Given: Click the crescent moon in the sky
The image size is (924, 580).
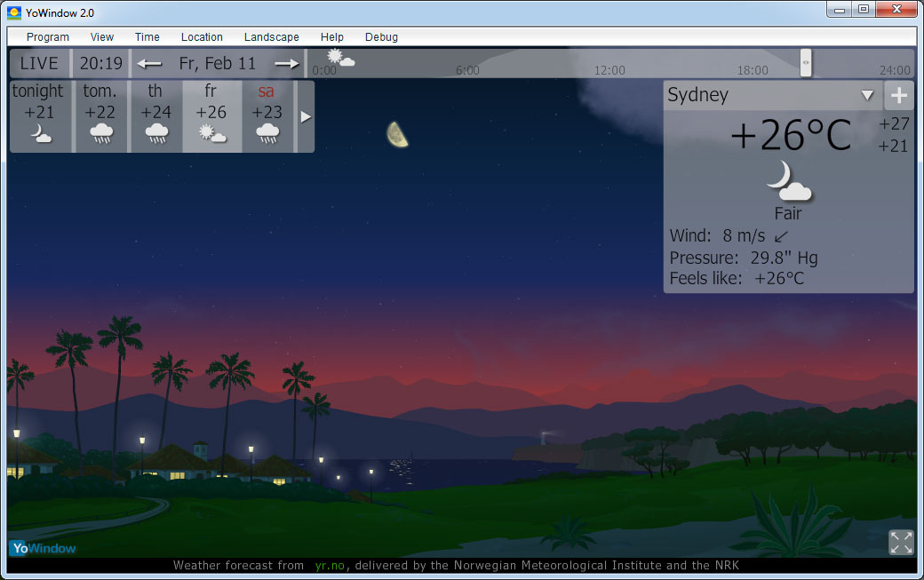Looking at the screenshot, I should tap(398, 134).
